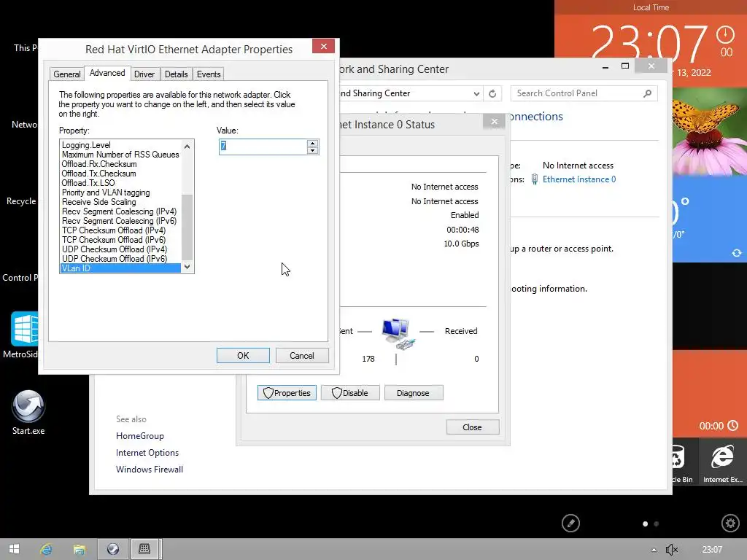
Task: Refresh the Network and Sharing Center address bar
Action: (492, 94)
